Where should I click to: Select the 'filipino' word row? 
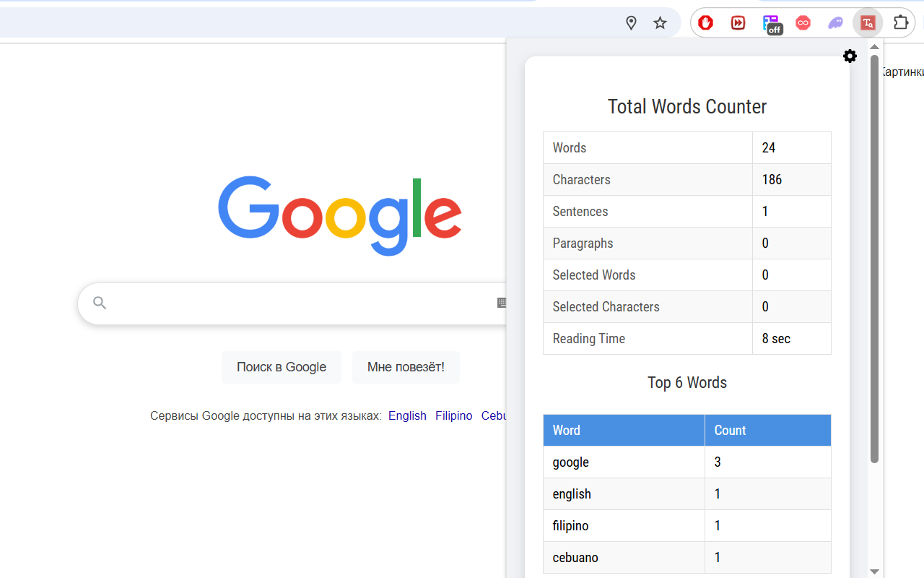(687, 526)
